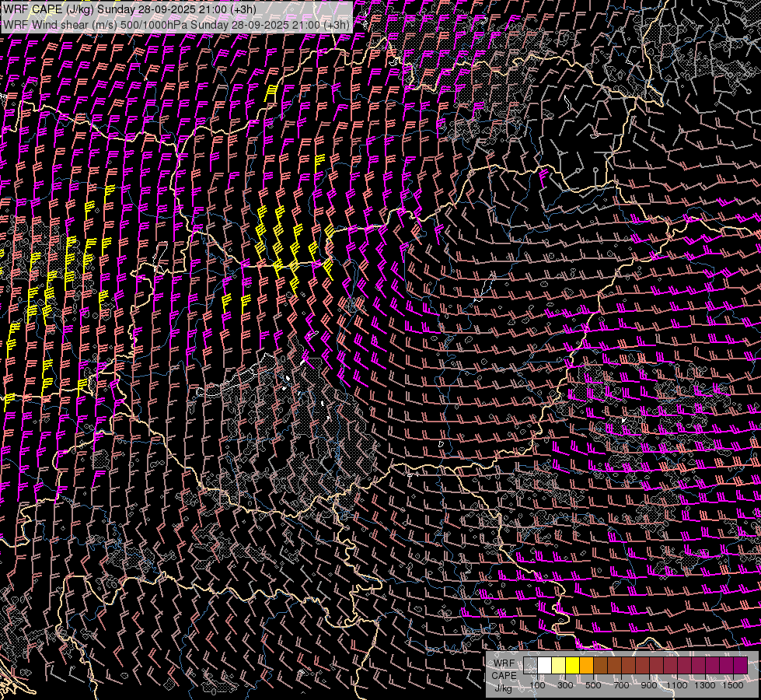Click the swatch right of 900 tick
This screenshot has width=761, height=700.
point(657,666)
